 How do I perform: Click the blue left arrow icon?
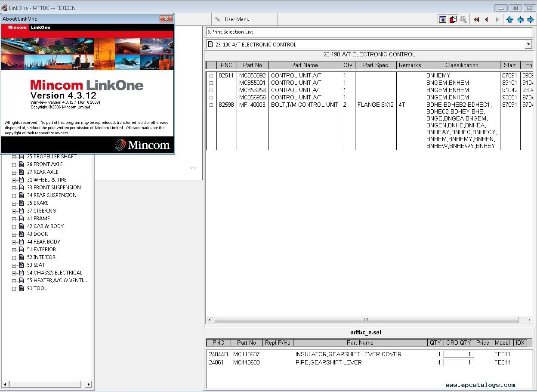click(520, 19)
